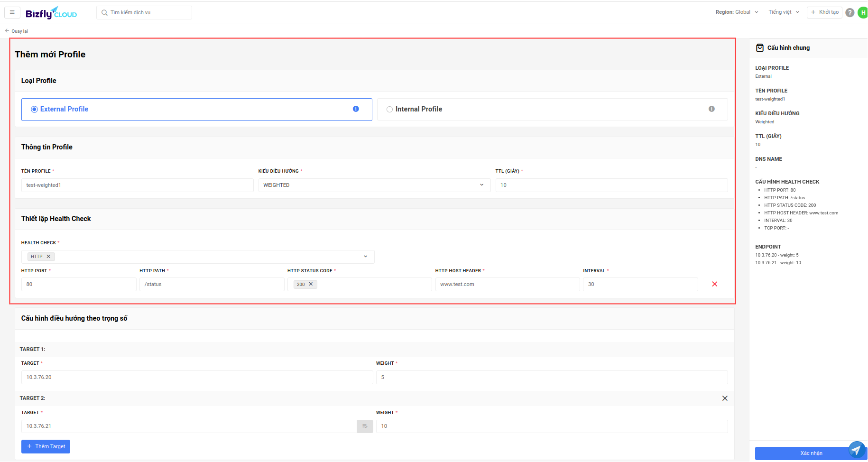Delete HTTP health check with red X
This screenshot has width=868, height=462.
pyautogui.click(x=715, y=284)
